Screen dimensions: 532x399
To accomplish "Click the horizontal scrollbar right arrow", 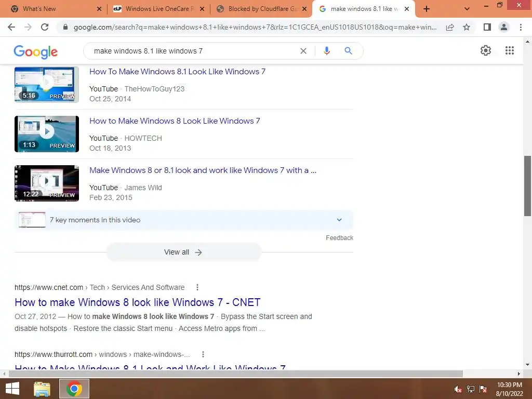I will 519,374.
